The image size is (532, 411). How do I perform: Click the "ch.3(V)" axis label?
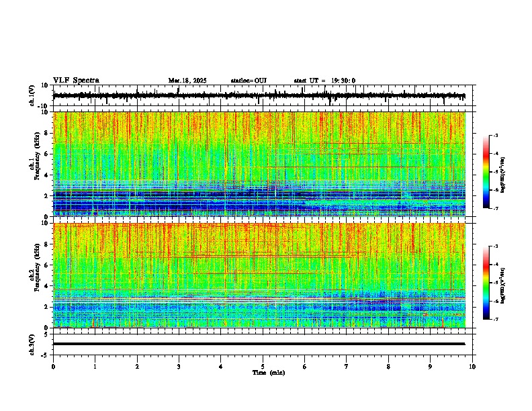tap(32, 345)
